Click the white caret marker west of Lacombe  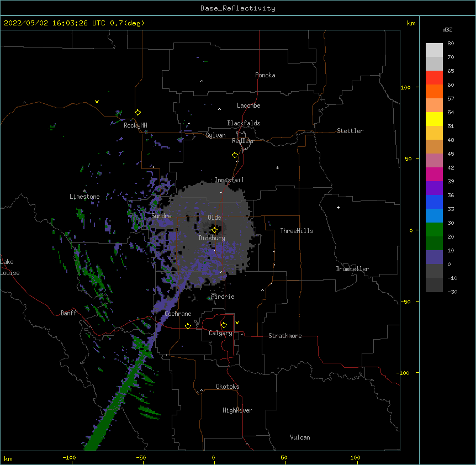coord(219,109)
